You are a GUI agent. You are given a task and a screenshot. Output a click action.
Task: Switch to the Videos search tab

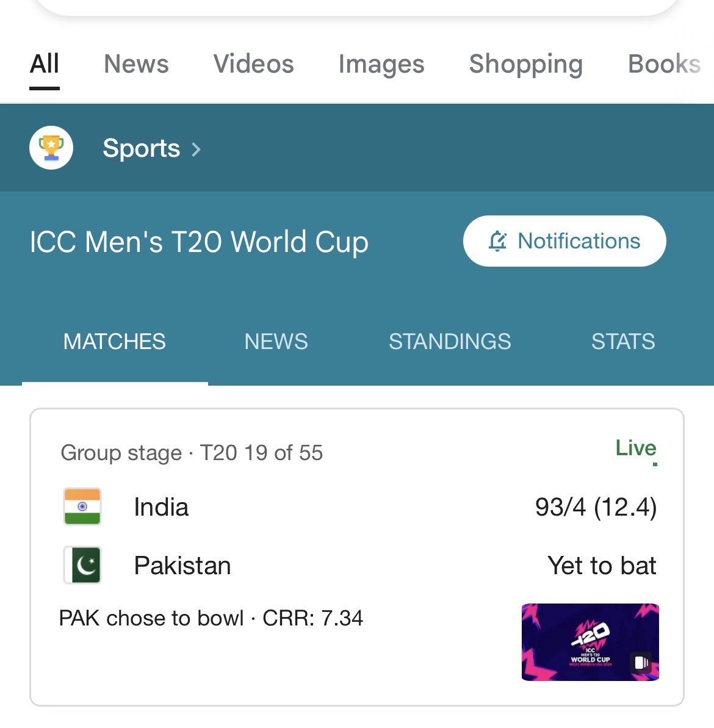point(253,64)
